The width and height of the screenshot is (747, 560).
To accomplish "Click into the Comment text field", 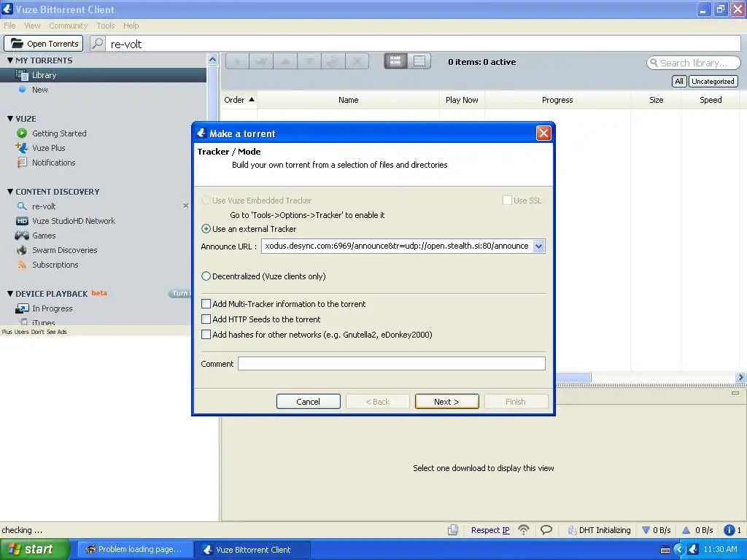I will pyautogui.click(x=392, y=364).
